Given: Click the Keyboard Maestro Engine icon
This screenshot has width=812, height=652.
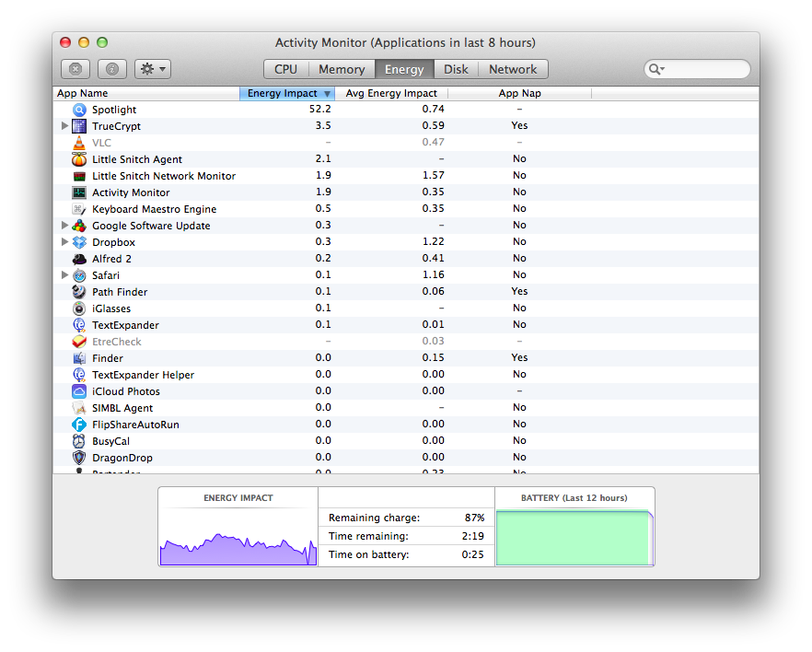Looking at the screenshot, I should click(x=79, y=209).
